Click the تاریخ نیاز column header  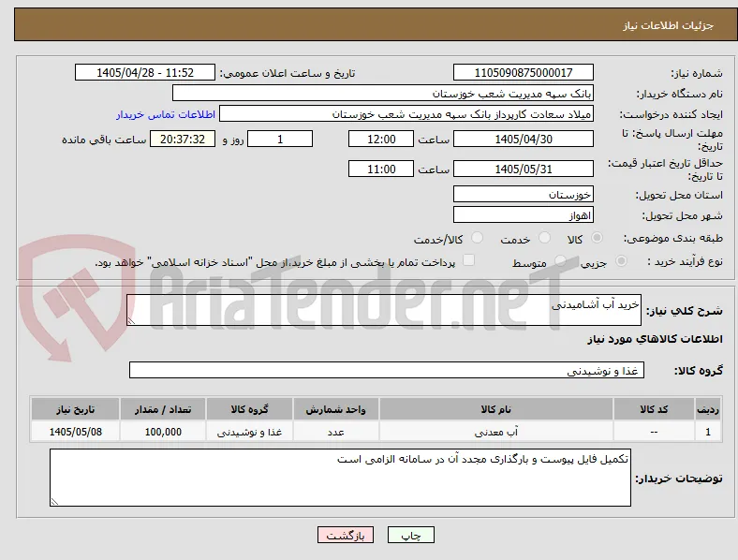click(x=75, y=409)
